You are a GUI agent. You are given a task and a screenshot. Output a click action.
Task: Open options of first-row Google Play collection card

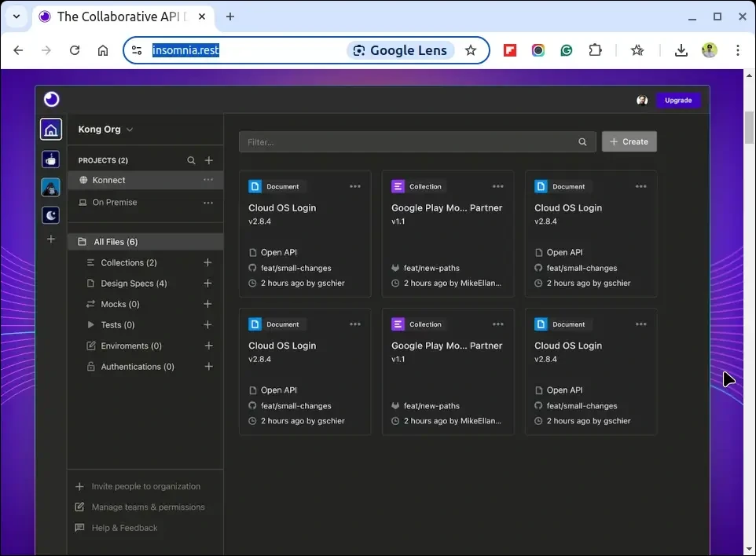(498, 186)
